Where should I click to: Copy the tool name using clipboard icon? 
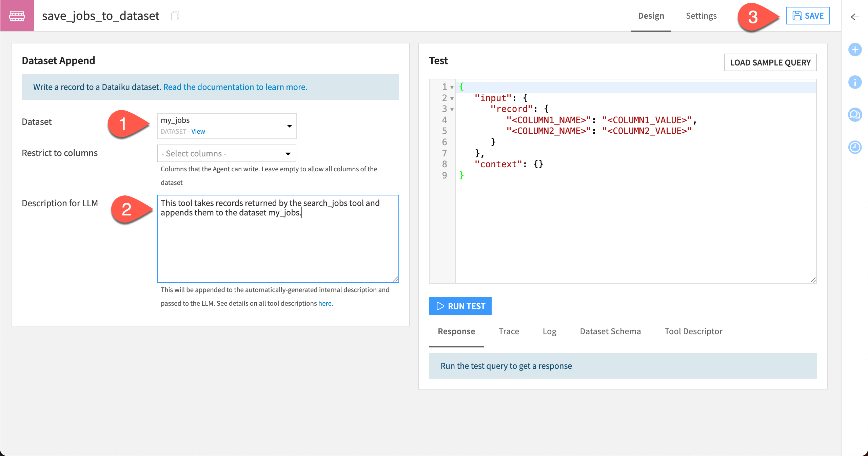175,16
